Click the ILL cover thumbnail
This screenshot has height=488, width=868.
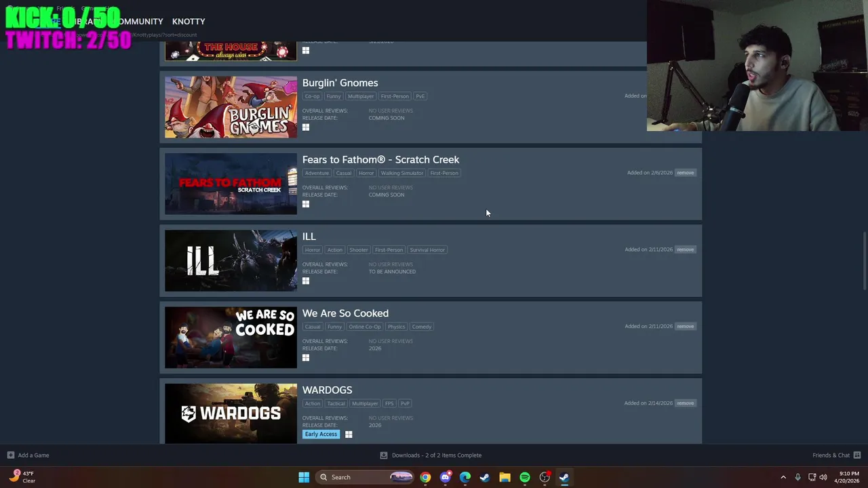pyautogui.click(x=231, y=261)
